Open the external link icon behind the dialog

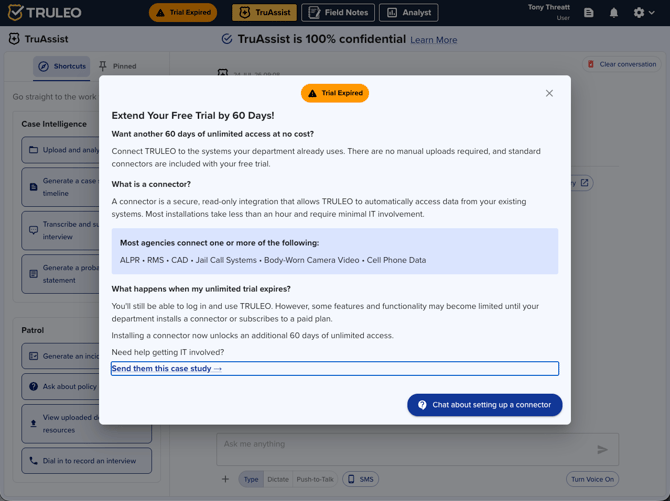click(x=584, y=183)
